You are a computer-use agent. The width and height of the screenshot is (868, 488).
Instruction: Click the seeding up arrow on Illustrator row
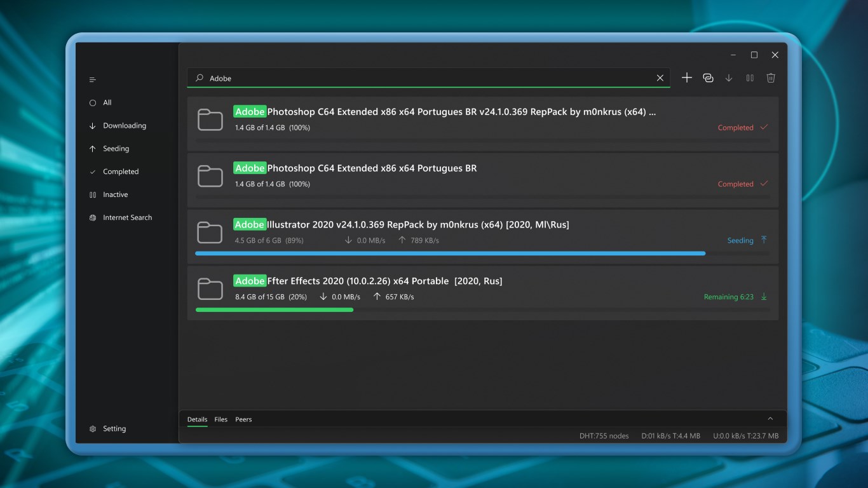pyautogui.click(x=764, y=240)
